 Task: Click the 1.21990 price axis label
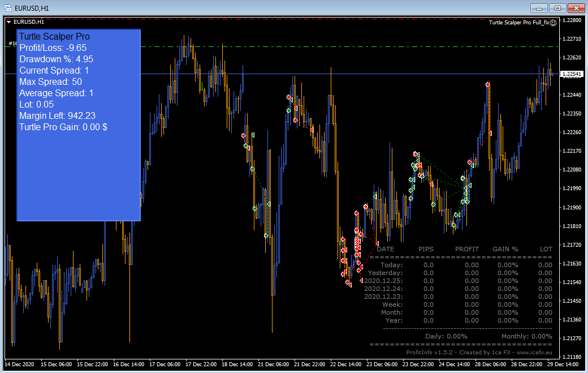572,188
